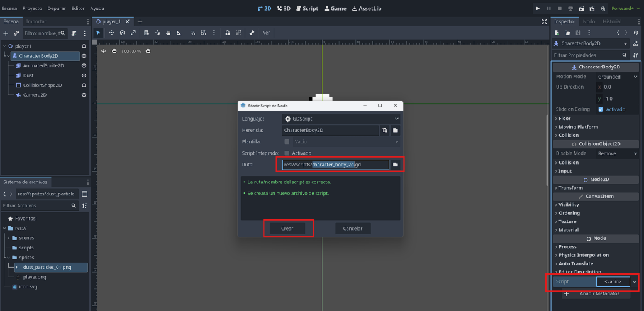This screenshot has height=311, width=644.
Task: Toggle Slide on Ceiling Activado checkbox
Action: [x=601, y=109]
